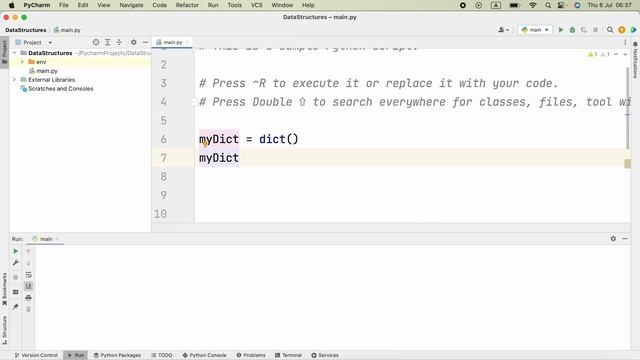The height and width of the screenshot is (360, 640).
Task: Clear all output with trash icon
Action: [29, 309]
